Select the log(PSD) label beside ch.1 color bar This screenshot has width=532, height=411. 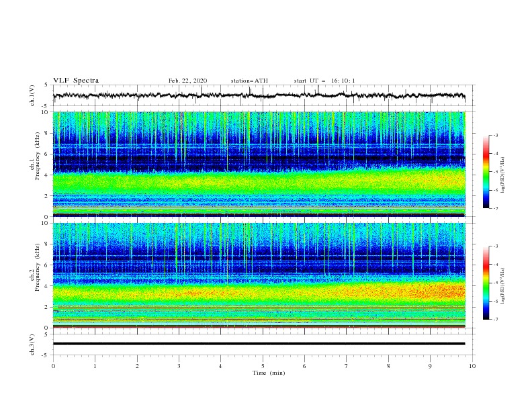coord(503,175)
